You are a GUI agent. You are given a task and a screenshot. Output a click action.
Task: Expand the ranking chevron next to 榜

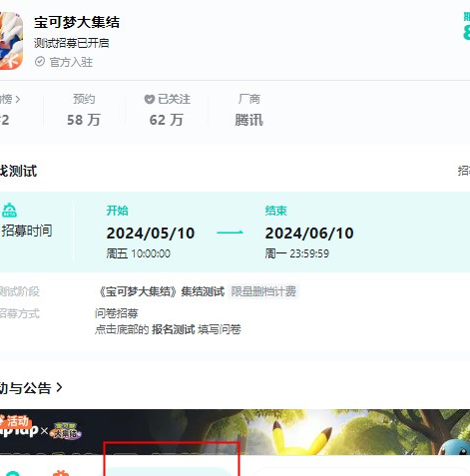(x=18, y=99)
